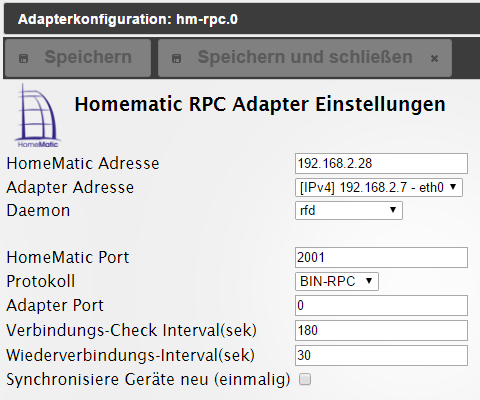The width and height of the screenshot is (480, 400).
Task: Click the Daemon label text
Action: point(38,210)
